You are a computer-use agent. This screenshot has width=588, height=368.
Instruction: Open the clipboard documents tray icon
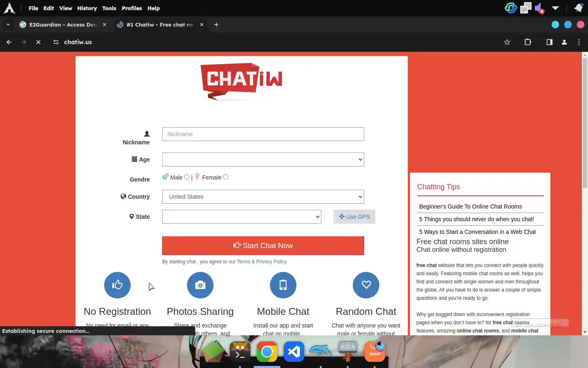526,8
